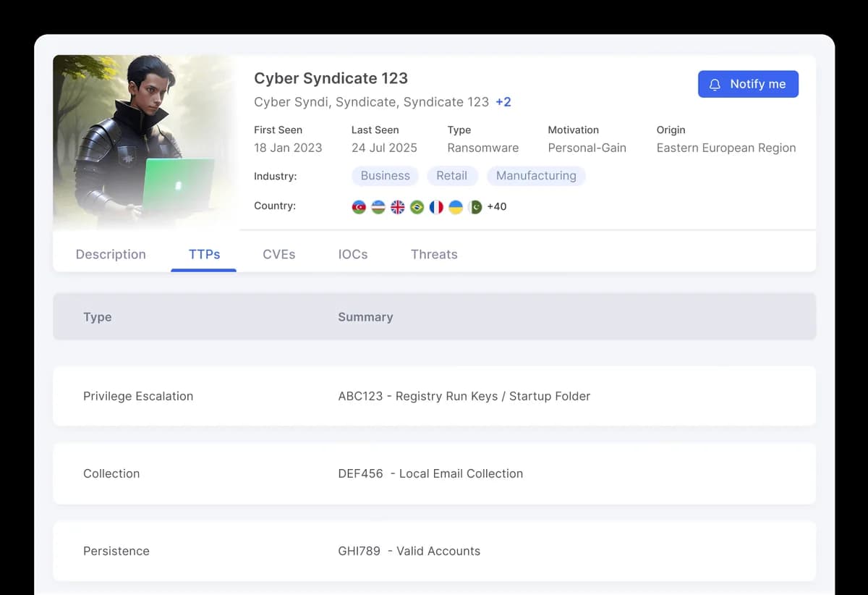Click the Pakistan flag icon

(475, 207)
